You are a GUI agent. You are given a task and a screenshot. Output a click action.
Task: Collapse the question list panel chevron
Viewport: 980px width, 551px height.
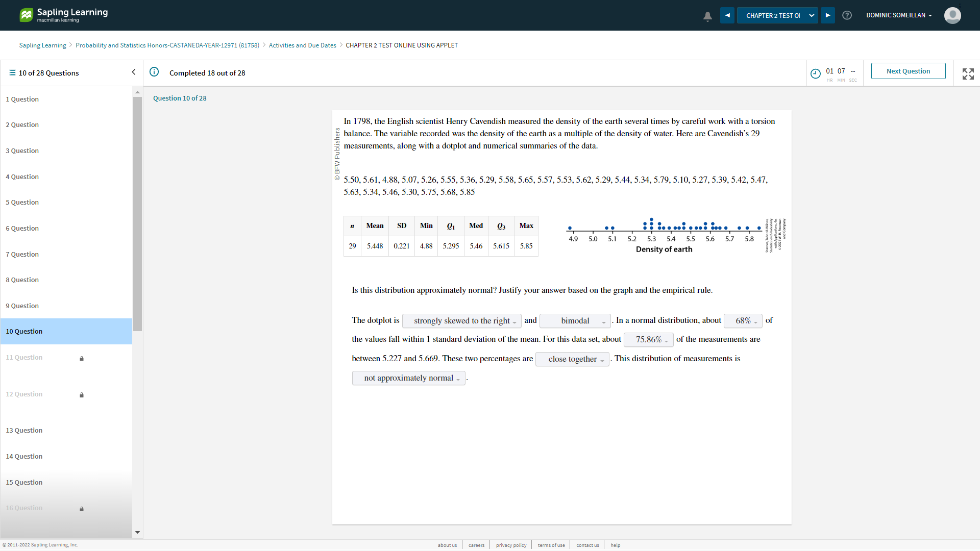coord(134,72)
